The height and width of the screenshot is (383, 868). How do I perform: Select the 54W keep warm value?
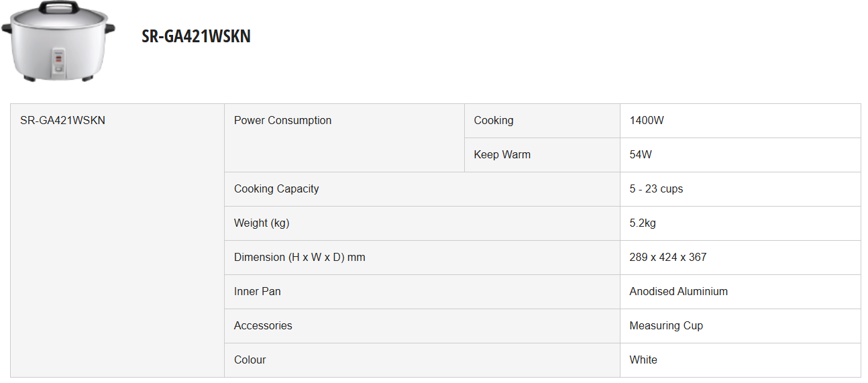[x=641, y=155]
